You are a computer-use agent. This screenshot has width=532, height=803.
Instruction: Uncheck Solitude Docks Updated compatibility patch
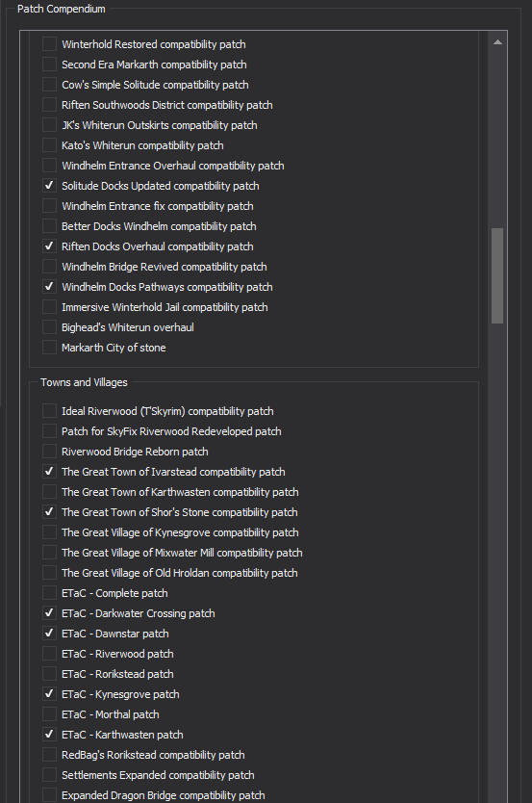click(49, 186)
